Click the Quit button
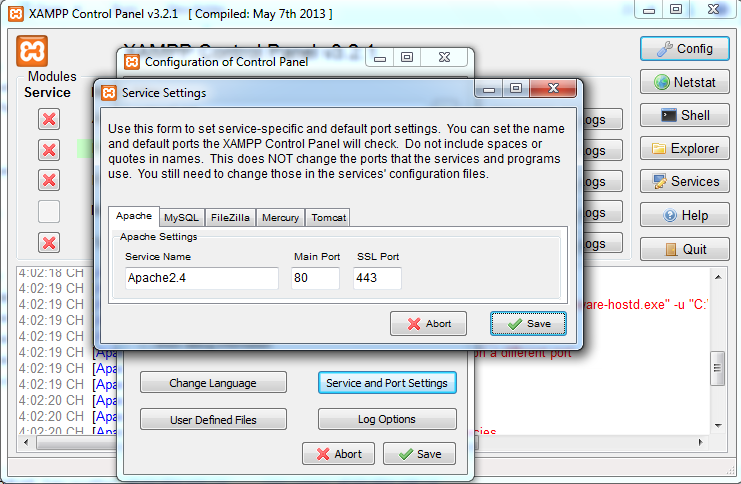Image resolution: width=741 pixels, height=484 pixels. pos(684,249)
